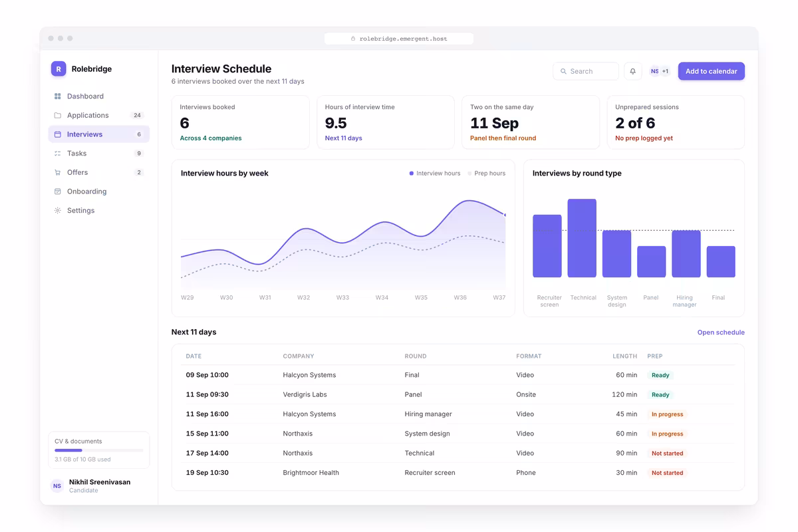Click the Applications count badge 24

tap(138, 115)
